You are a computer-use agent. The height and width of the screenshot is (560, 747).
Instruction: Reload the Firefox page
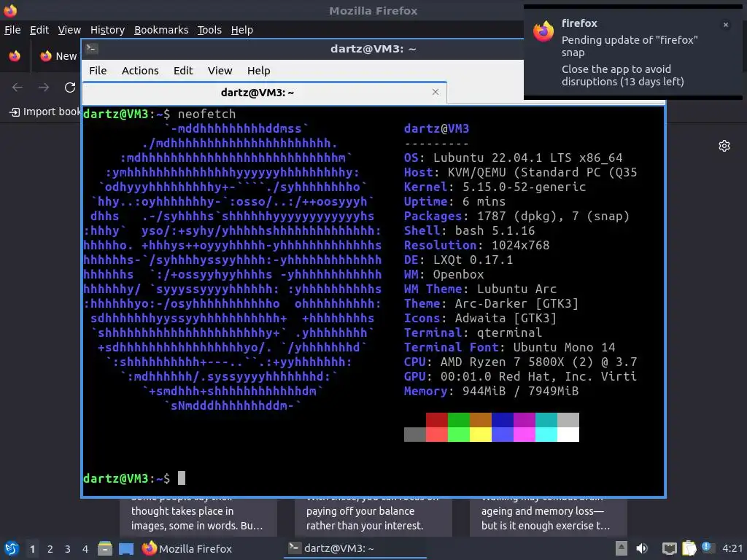[70, 87]
